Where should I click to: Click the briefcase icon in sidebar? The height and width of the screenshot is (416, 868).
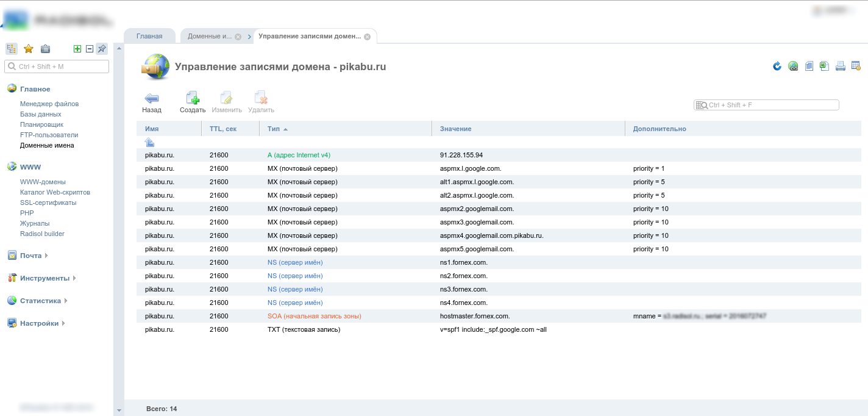(x=45, y=49)
